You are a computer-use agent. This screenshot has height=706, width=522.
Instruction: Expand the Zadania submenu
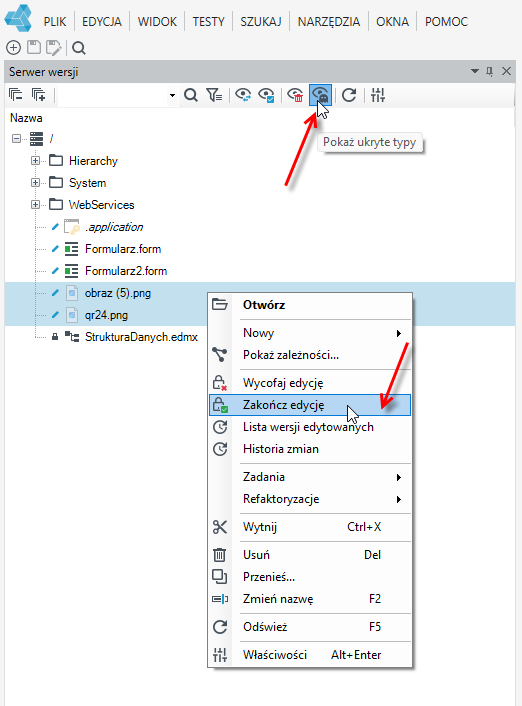coord(310,477)
